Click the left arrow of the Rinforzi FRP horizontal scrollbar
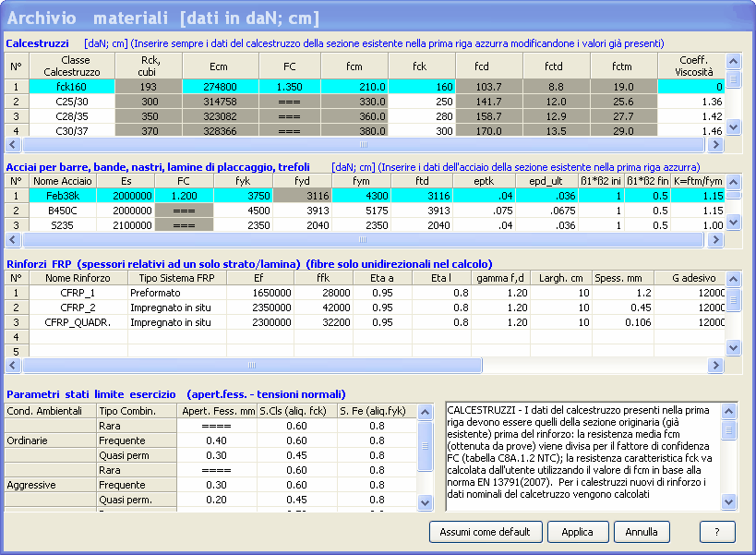This screenshot has height=555, width=756. (x=13, y=366)
